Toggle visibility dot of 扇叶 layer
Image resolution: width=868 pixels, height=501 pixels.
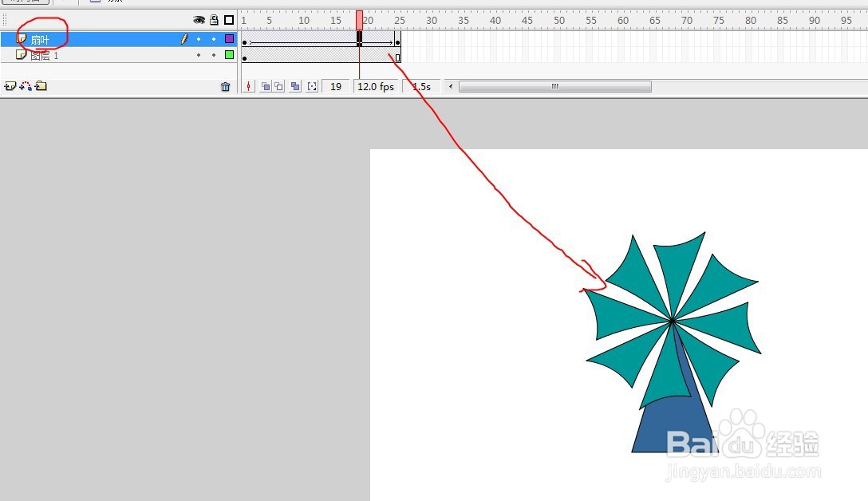[199, 39]
